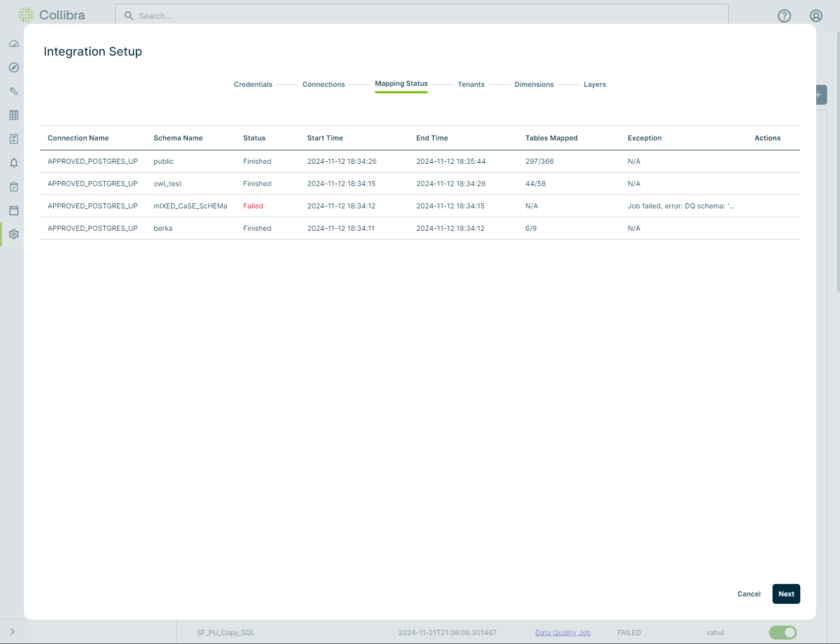Image resolution: width=840 pixels, height=644 pixels.
Task: Switch to the Credentials tab
Action: coord(253,84)
